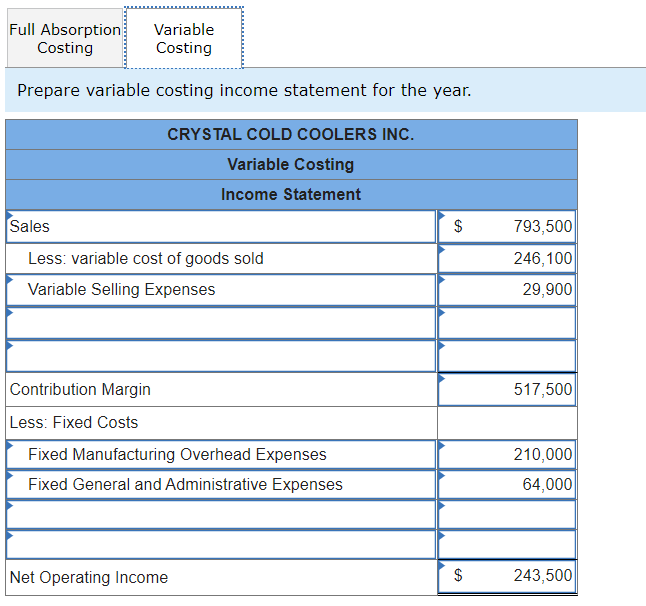Edit Net Operating Income amount 243,500
Screen dimensions: 646x606
507,576
